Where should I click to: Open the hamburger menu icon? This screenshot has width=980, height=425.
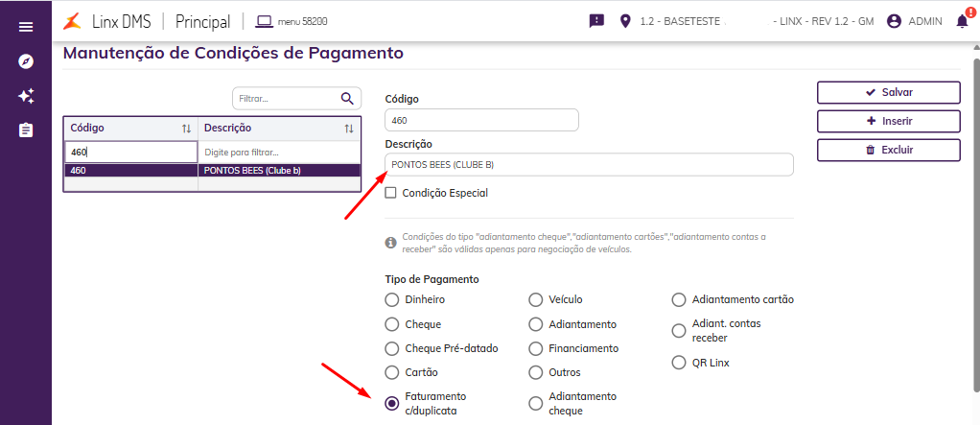[x=26, y=27]
